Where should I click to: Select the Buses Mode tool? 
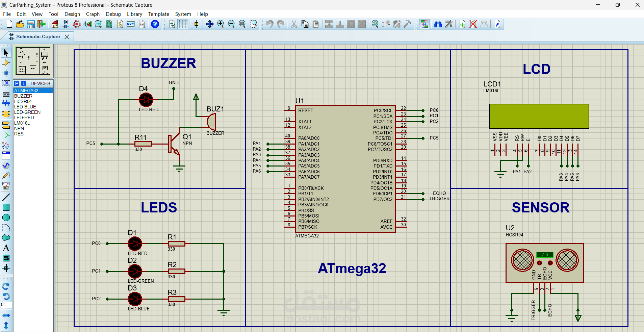(6, 103)
